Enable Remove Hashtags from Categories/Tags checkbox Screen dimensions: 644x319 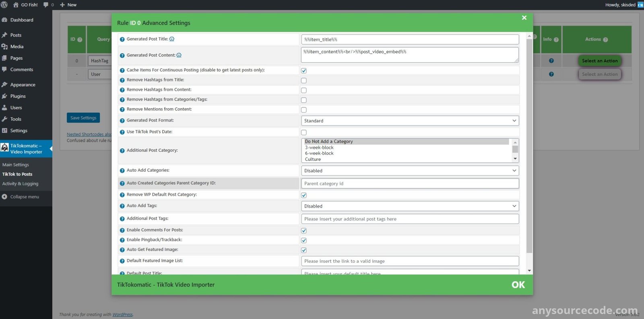click(x=304, y=100)
